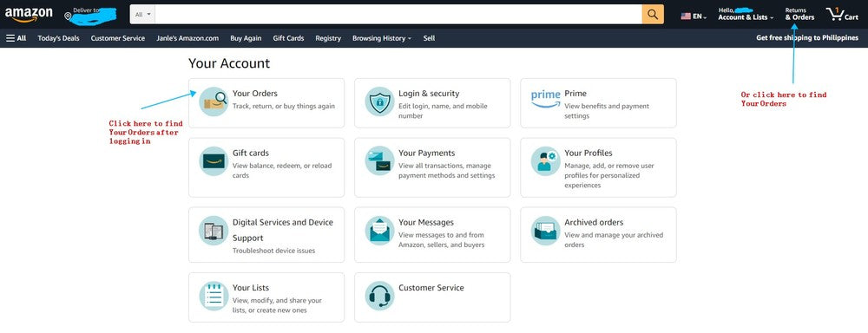Open the Customer Service card title

pos(431,288)
